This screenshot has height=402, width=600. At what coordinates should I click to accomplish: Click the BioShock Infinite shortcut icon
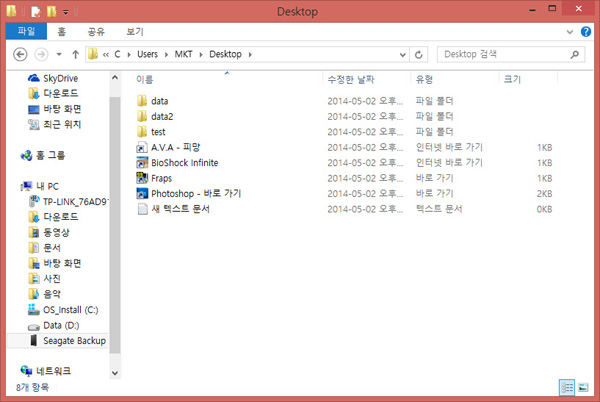point(142,162)
